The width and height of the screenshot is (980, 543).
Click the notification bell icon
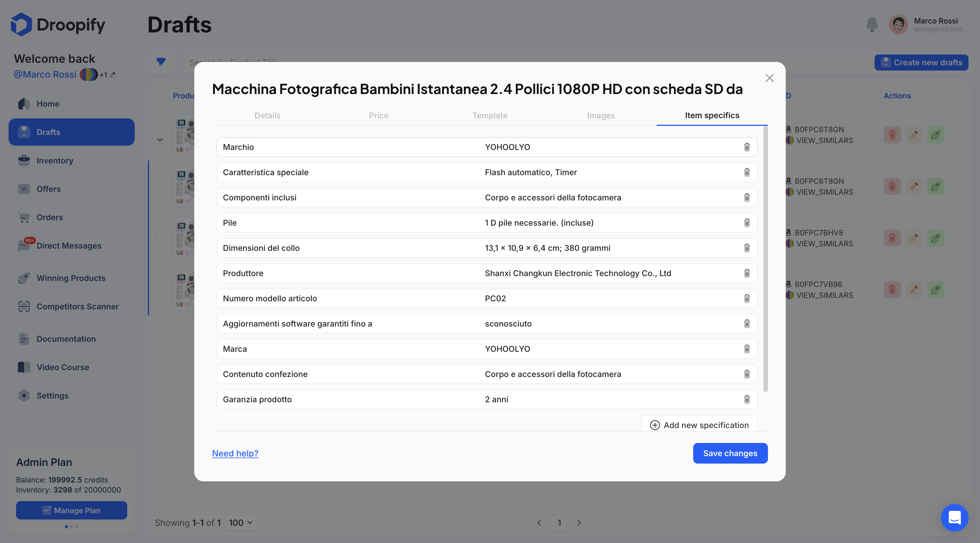[872, 24]
